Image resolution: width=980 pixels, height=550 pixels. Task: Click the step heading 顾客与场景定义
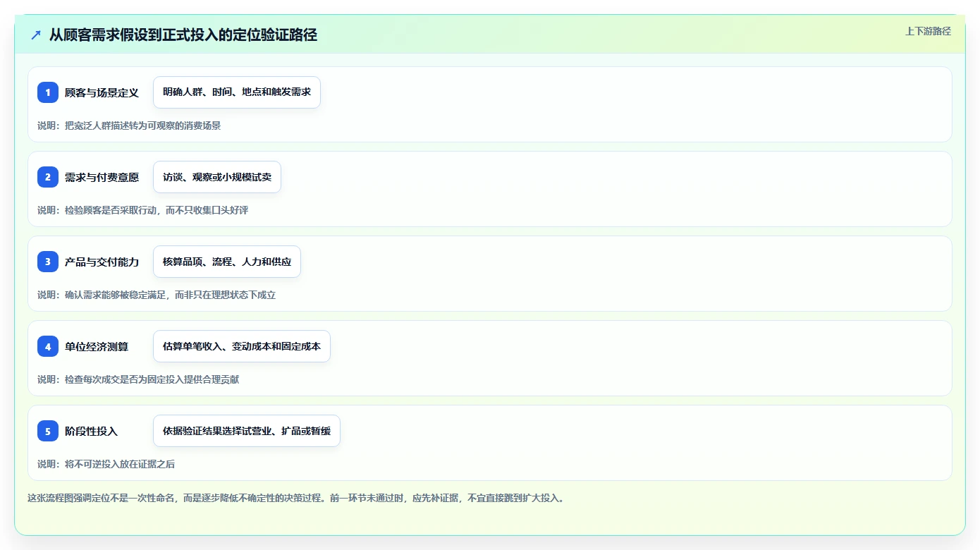(102, 92)
